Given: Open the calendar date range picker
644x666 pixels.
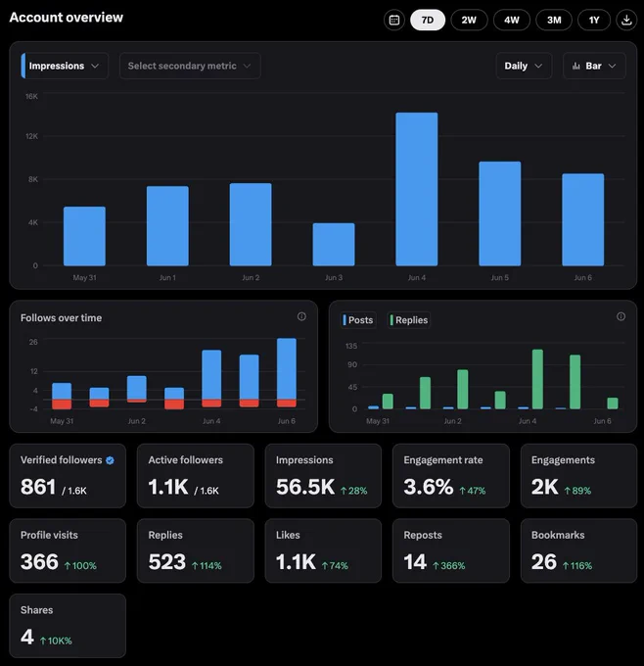Looking at the screenshot, I should [394, 20].
